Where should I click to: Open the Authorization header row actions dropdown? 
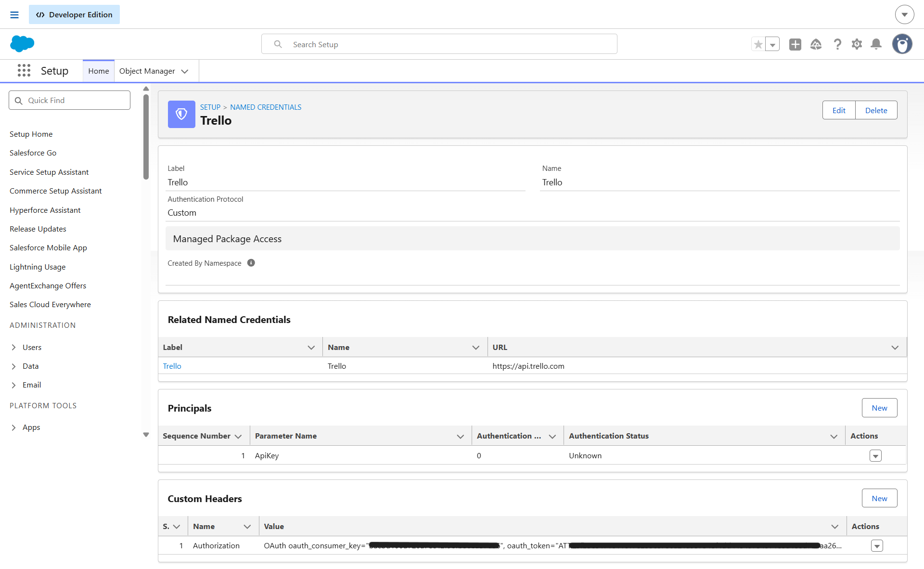point(877,546)
